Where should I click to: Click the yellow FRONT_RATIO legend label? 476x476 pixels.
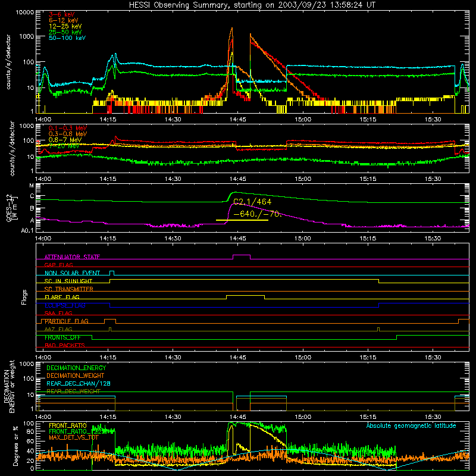click(68, 425)
